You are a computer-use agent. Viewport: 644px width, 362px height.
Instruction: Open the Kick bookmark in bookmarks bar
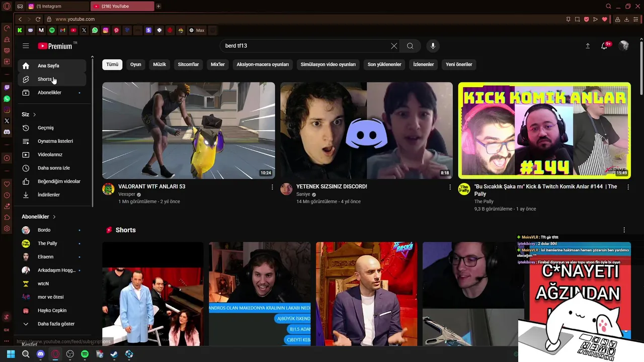[x=20, y=30]
